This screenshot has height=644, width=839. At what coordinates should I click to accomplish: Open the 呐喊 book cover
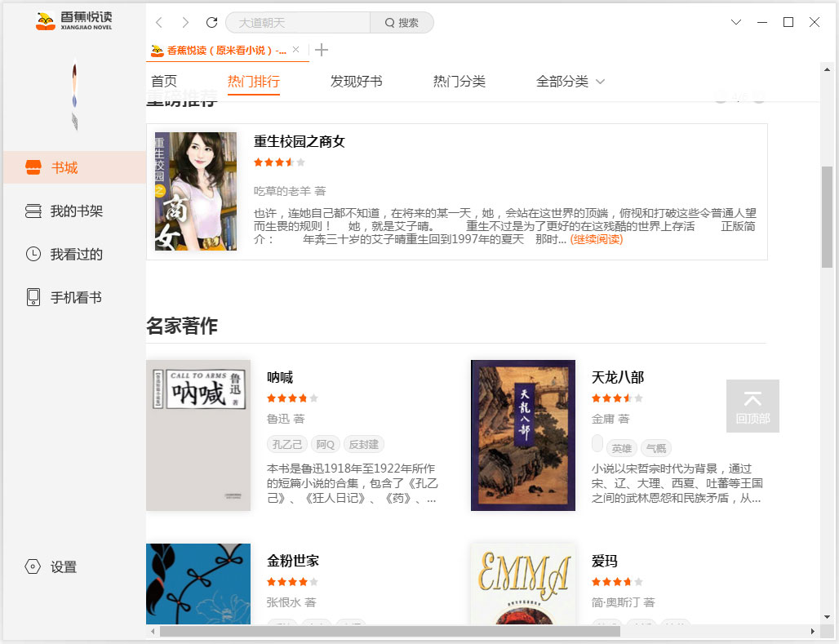pyautogui.click(x=198, y=435)
